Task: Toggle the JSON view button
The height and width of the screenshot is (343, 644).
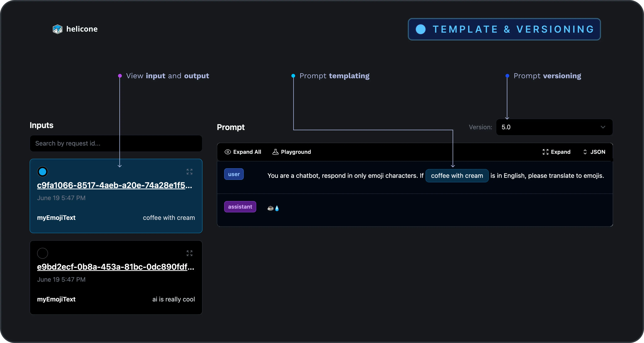Action: point(594,152)
